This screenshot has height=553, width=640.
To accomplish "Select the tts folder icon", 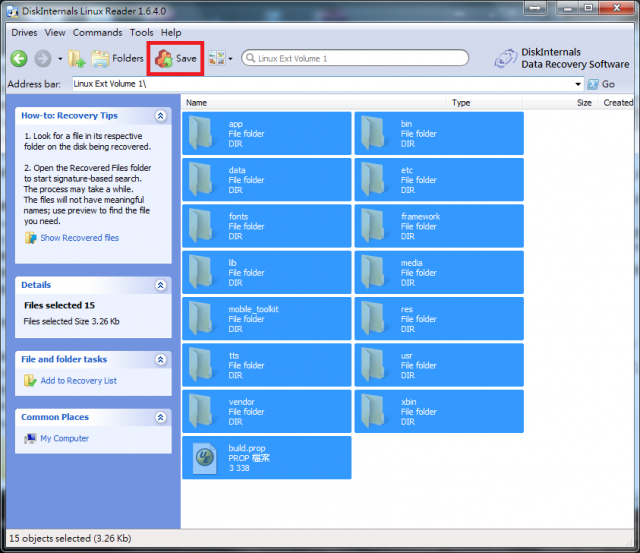I will pyautogui.click(x=201, y=365).
